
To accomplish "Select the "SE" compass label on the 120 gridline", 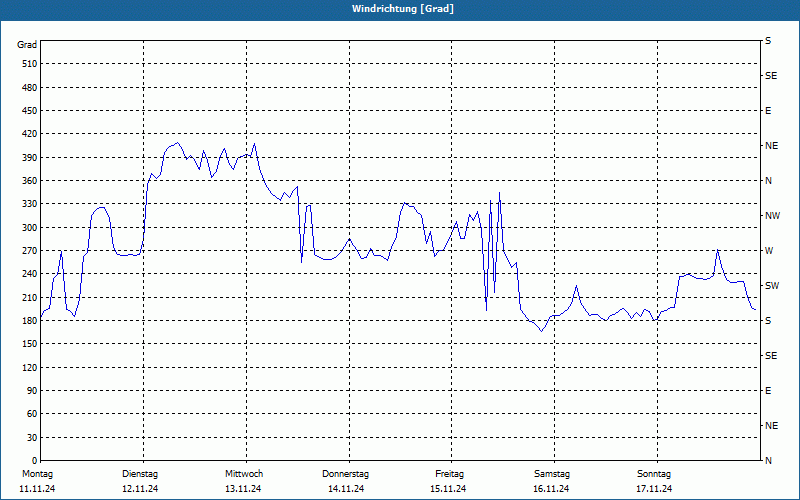I will 771,356.
